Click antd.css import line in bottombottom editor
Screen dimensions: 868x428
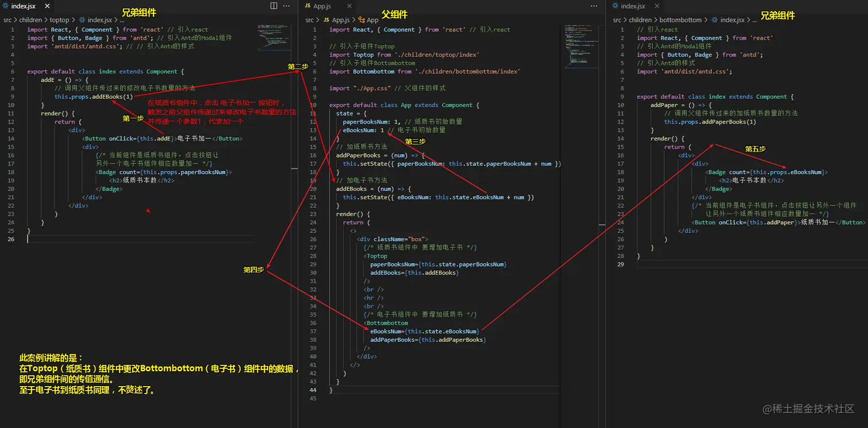tap(684, 72)
